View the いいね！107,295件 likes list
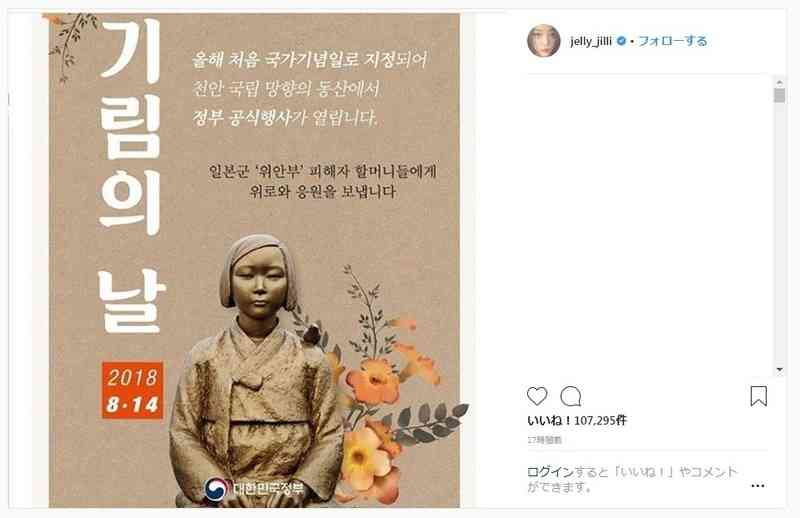Viewport: 800px width, 518px height. (x=577, y=421)
